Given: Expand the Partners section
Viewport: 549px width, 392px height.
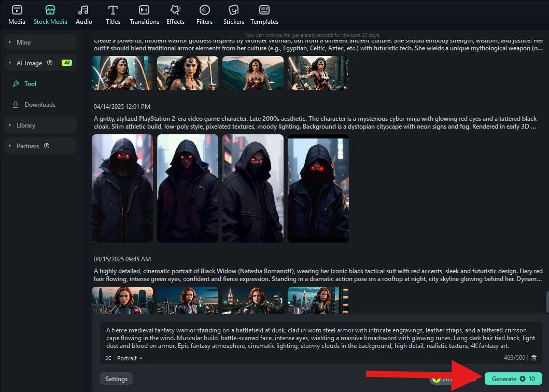Looking at the screenshot, I should 40,146.
